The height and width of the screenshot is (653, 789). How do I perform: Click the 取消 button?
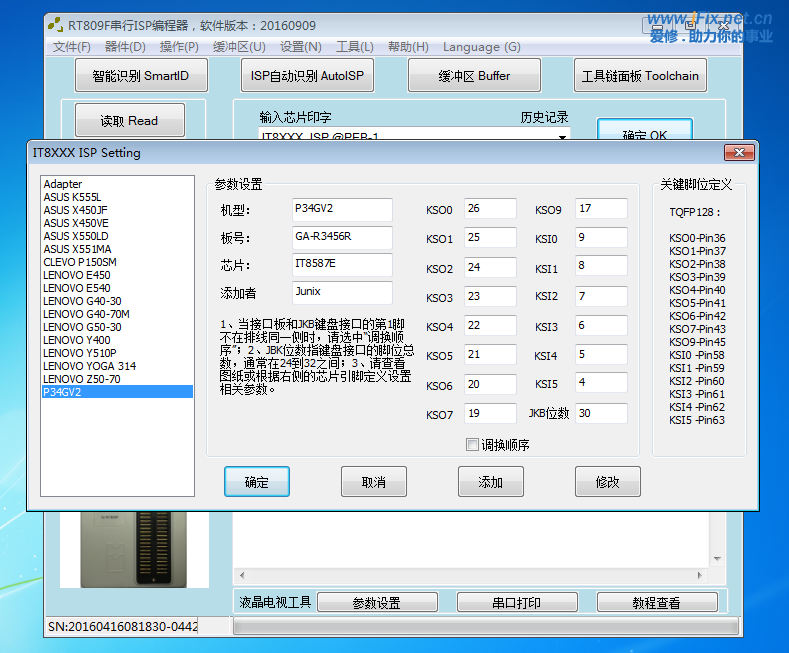pos(373,482)
